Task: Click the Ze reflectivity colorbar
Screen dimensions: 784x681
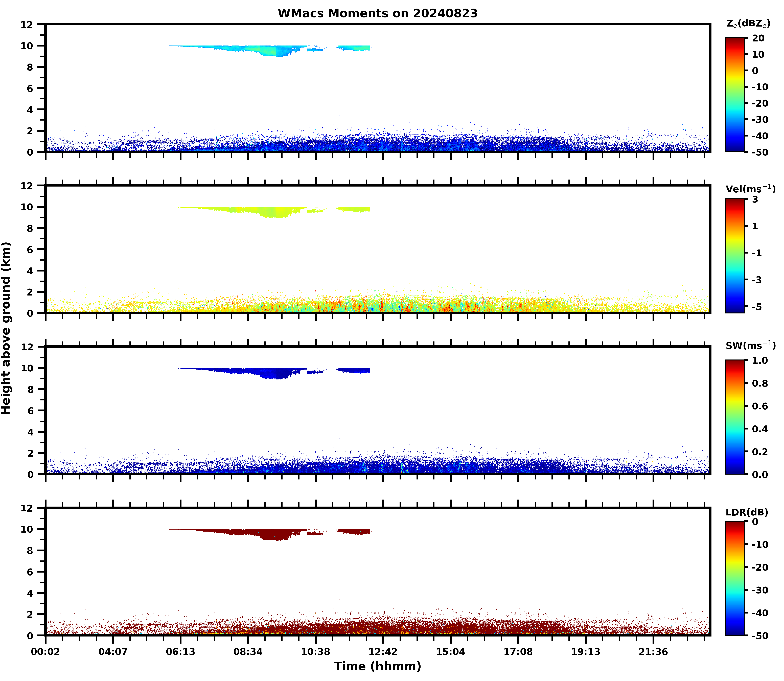Action: pyautogui.click(x=735, y=95)
